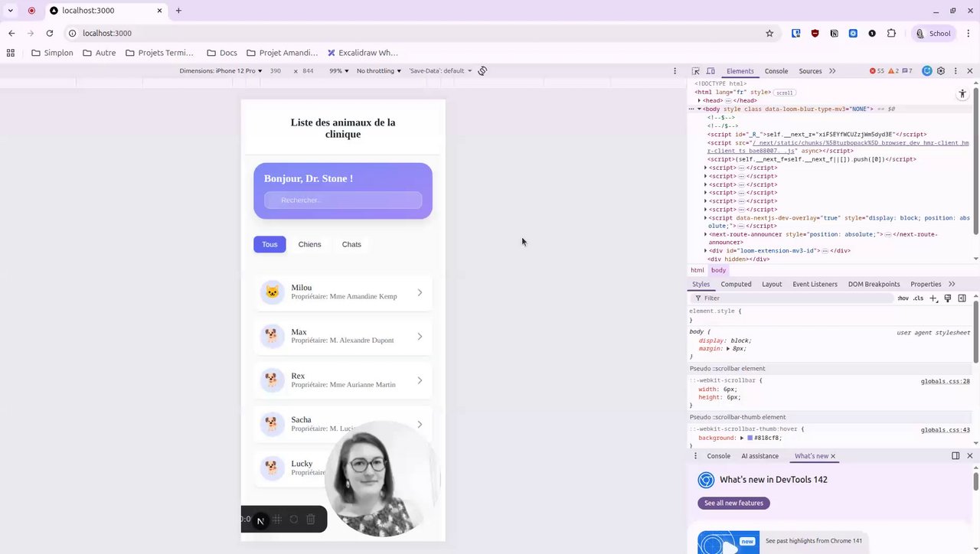
Task: Click See all new features button
Action: click(733, 503)
